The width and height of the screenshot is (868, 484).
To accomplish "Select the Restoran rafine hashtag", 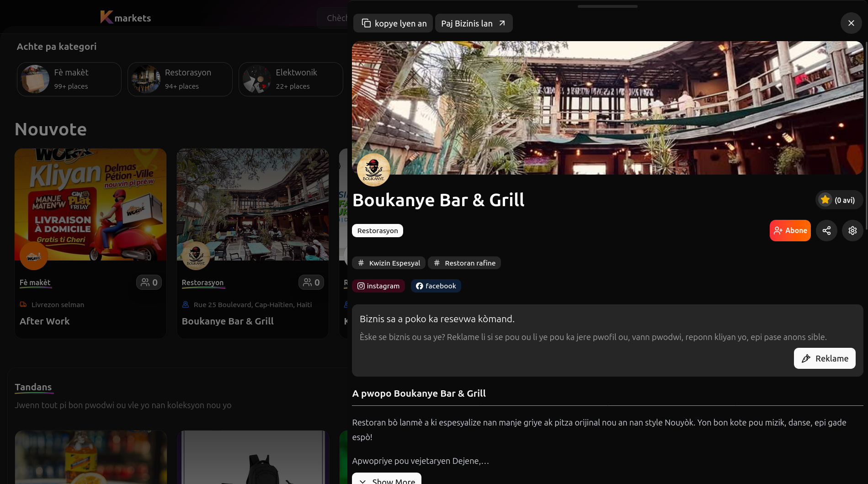I will (x=464, y=263).
